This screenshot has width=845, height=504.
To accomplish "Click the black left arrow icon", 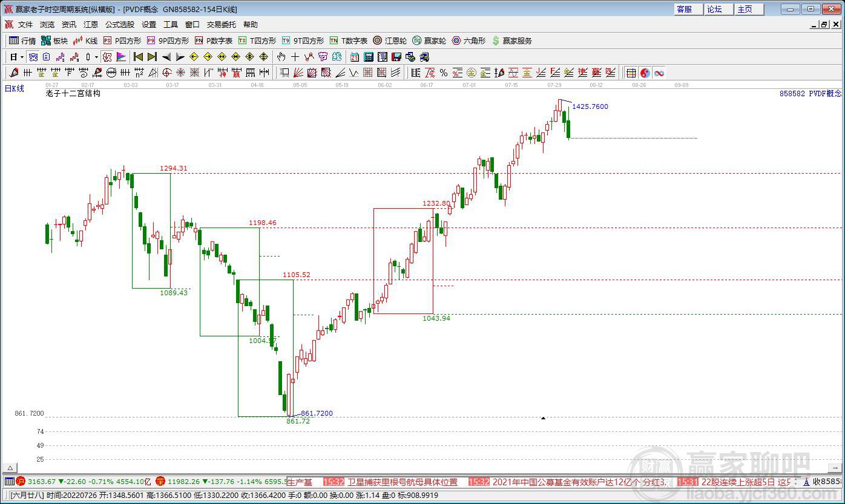I will 166,57.
